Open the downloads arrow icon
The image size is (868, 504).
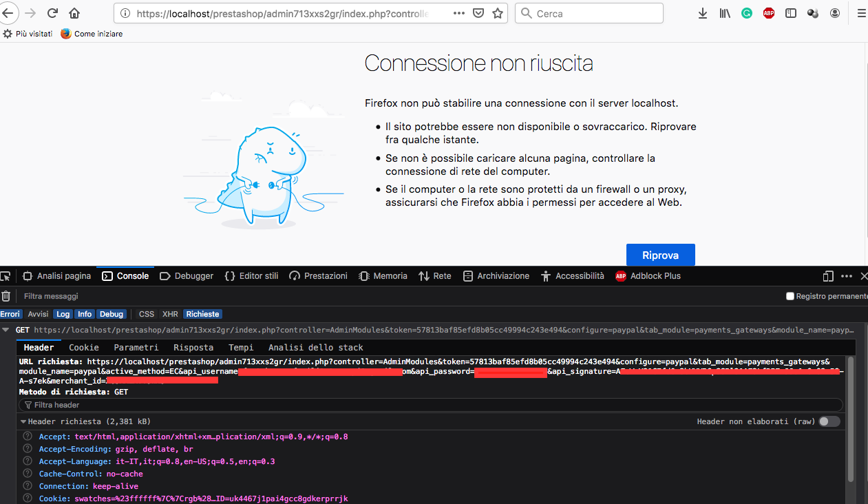pyautogui.click(x=703, y=13)
